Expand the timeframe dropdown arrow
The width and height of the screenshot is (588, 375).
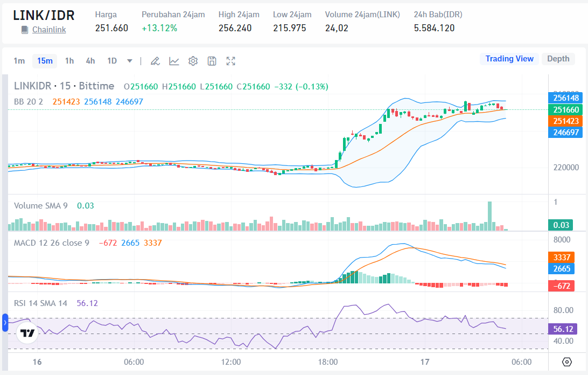coord(129,61)
